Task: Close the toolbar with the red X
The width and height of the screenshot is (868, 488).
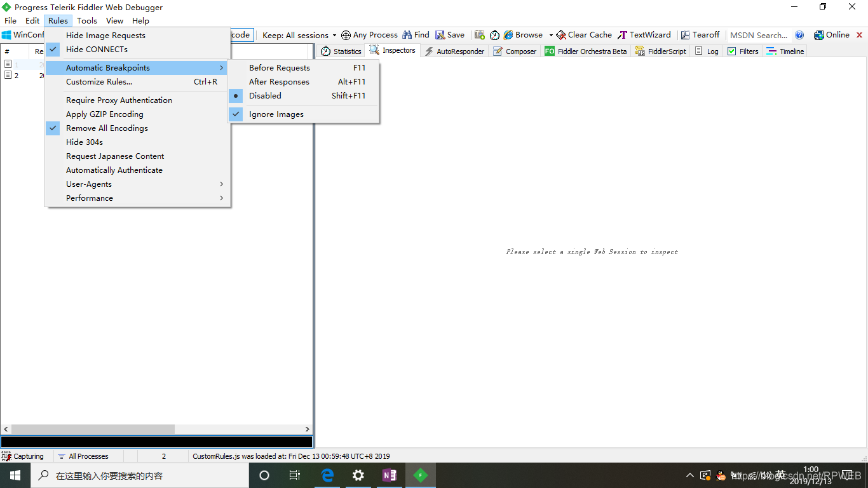Action: tap(860, 35)
